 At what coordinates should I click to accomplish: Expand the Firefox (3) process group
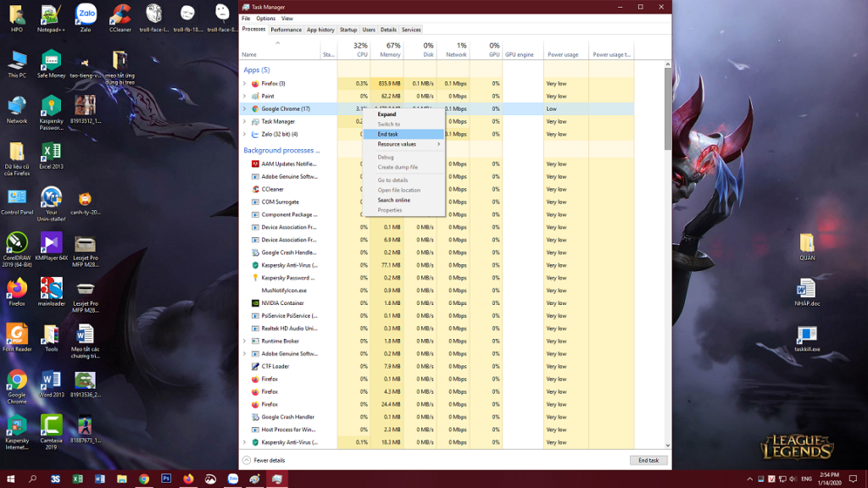[x=245, y=84]
